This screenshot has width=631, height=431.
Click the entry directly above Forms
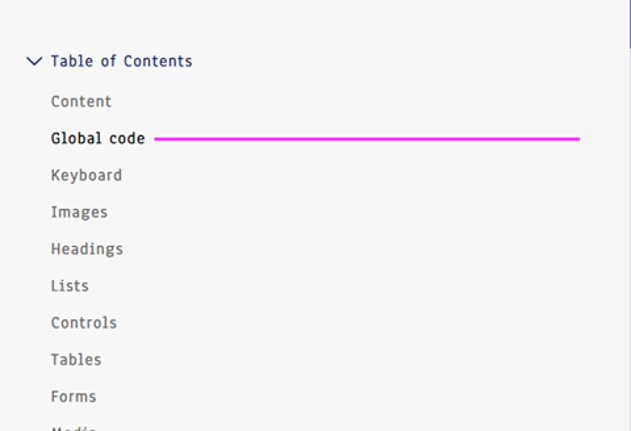point(76,360)
